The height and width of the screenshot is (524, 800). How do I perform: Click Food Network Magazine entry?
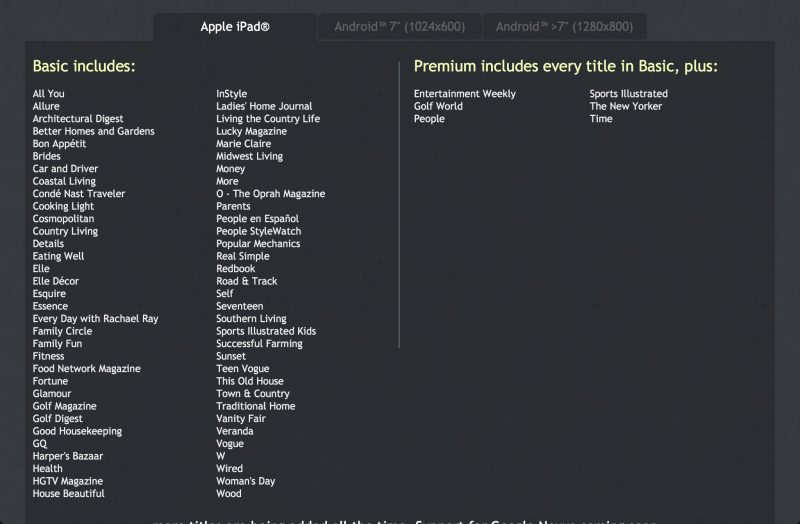pyautogui.click(x=86, y=369)
